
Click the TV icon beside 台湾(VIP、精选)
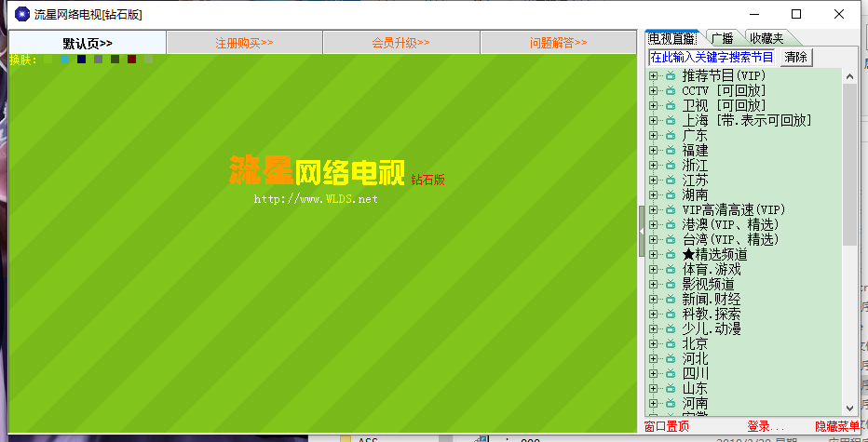671,239
